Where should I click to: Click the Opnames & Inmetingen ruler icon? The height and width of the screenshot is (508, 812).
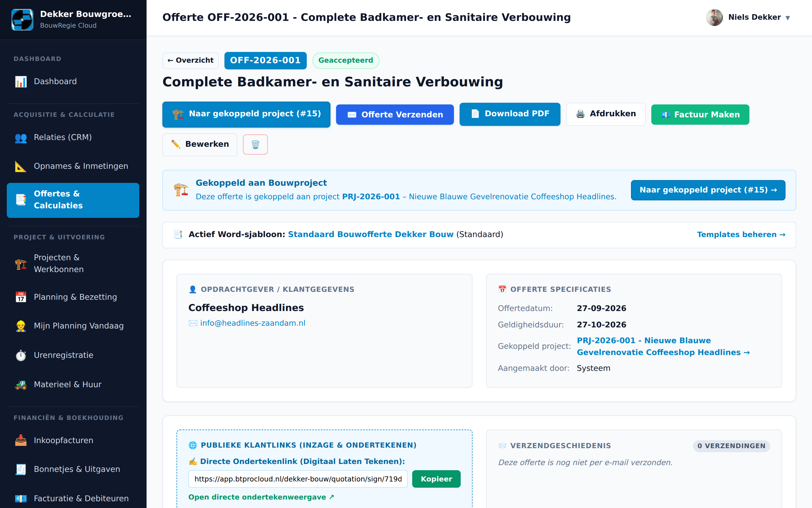[21, 166]
